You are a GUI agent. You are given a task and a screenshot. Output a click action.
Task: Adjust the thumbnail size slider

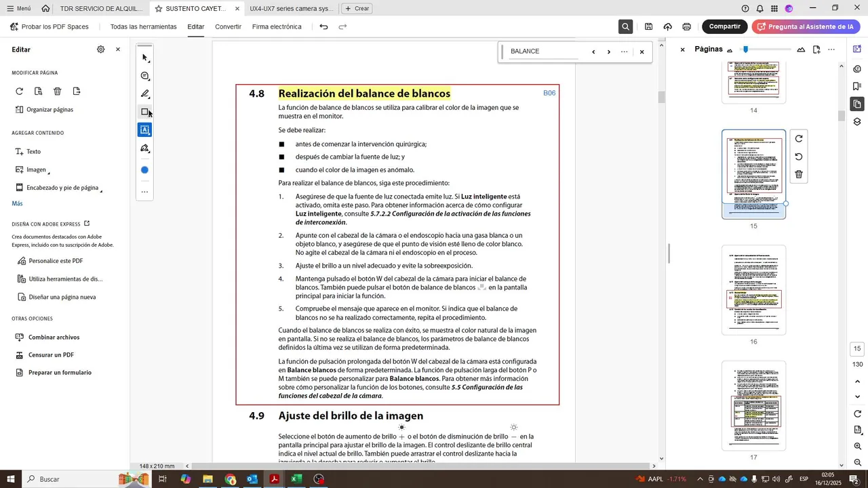[745, 49]
